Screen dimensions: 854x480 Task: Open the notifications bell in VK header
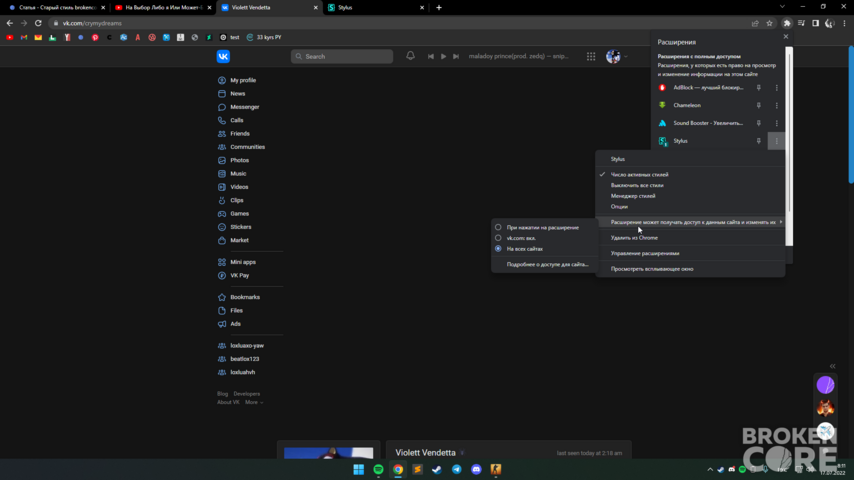[x=410, y=56]
